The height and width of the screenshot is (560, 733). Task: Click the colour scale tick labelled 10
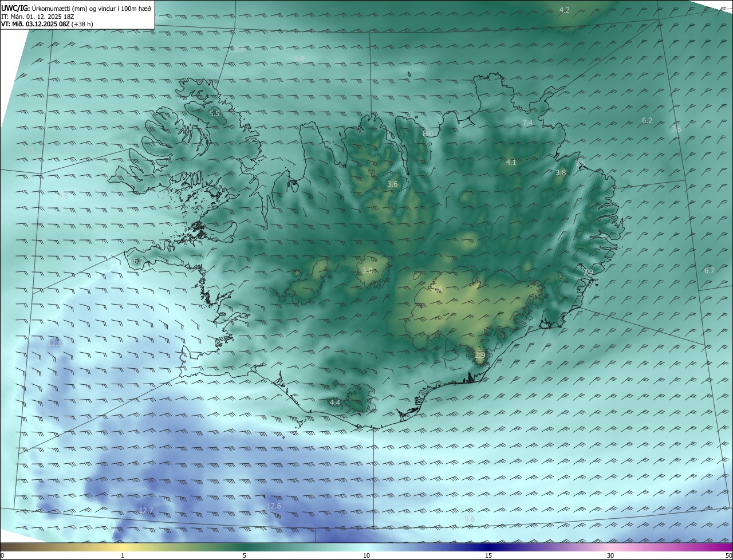click(366, 556)
